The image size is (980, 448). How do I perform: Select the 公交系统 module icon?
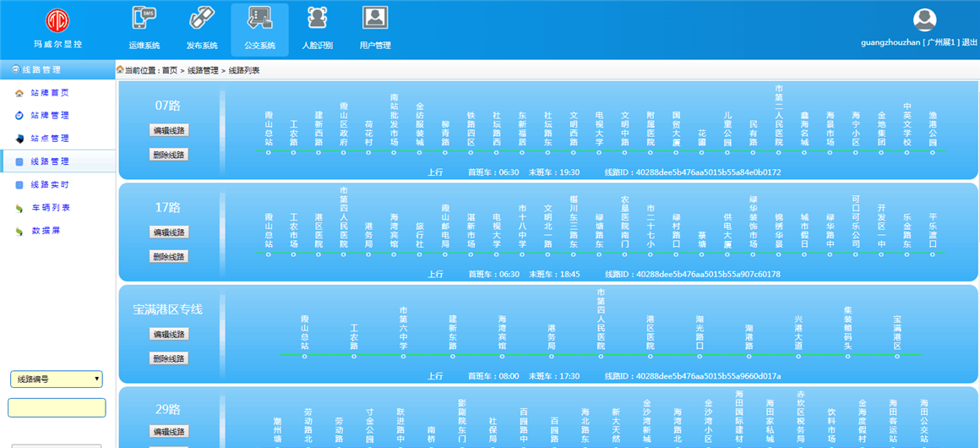pos(259,19)
